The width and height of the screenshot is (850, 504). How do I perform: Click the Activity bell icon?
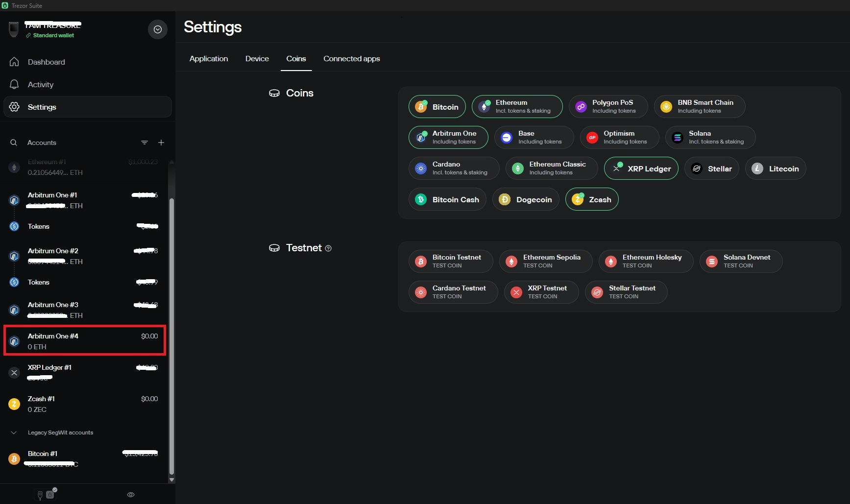[x=14, y=84]
